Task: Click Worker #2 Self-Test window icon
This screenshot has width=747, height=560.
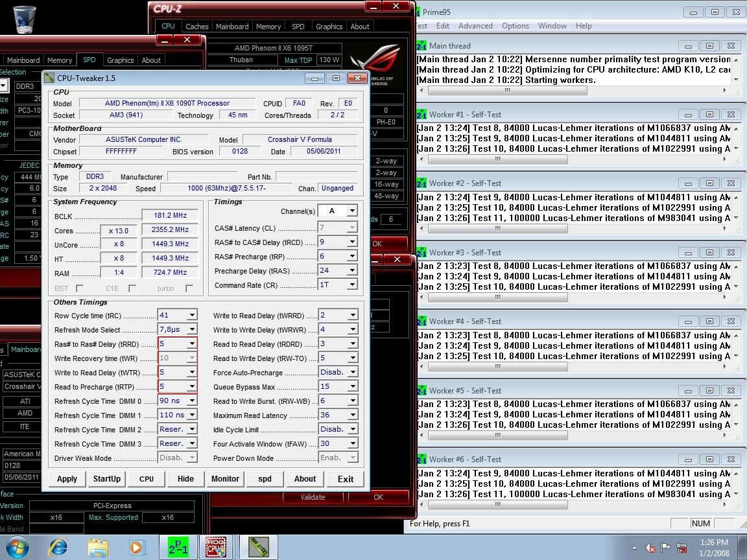Action: click(x=421, y=183)
